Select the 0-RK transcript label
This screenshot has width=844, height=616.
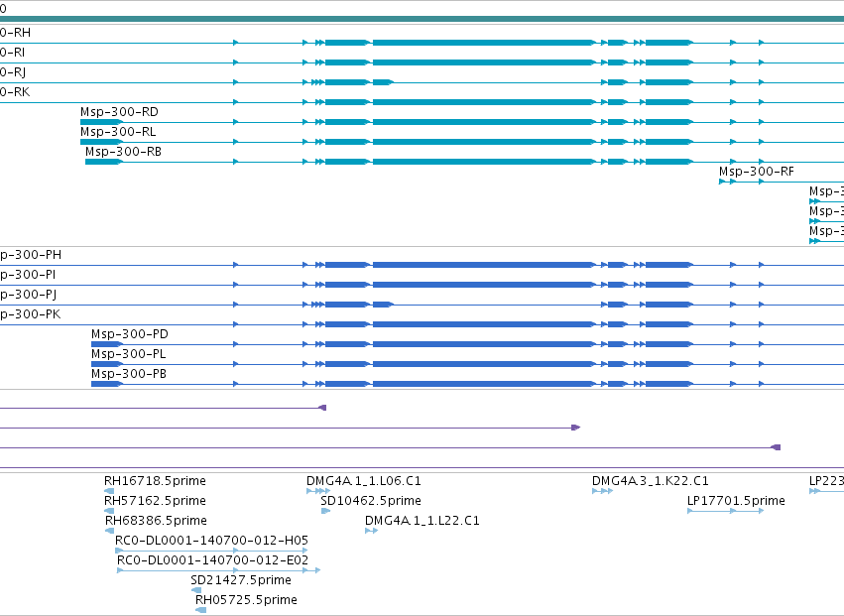15,92
